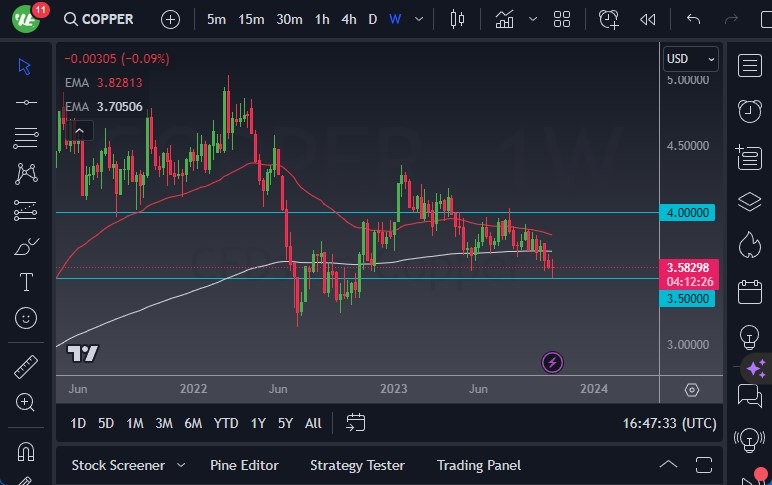Screen dimensions: 772x485
Task: Open the emoji icons tool
Action: tap(26, 318)
